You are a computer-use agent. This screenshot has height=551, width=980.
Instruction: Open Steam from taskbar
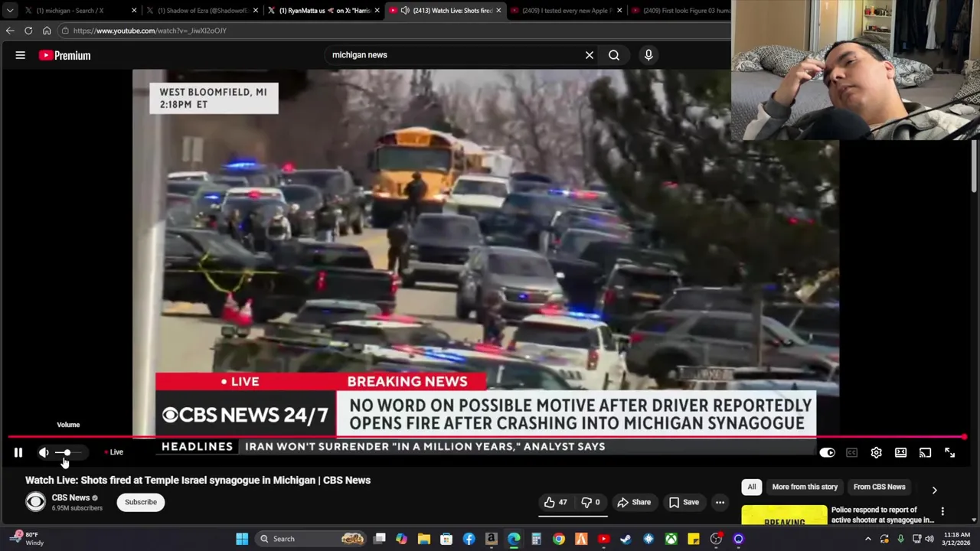tap(626, 539)
